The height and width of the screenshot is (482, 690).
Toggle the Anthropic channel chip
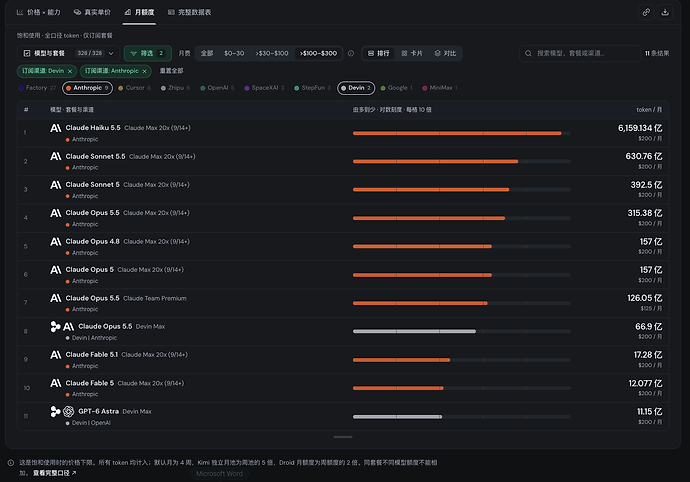87,88
